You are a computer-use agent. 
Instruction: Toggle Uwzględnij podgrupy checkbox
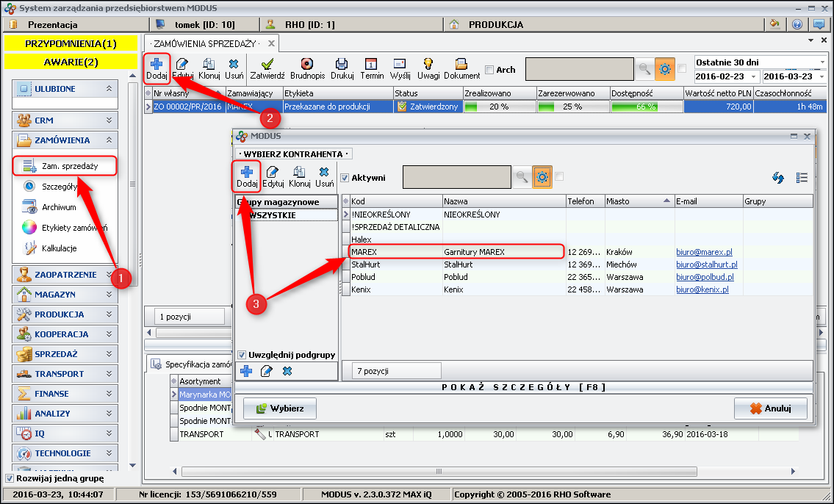click(242, 355)
